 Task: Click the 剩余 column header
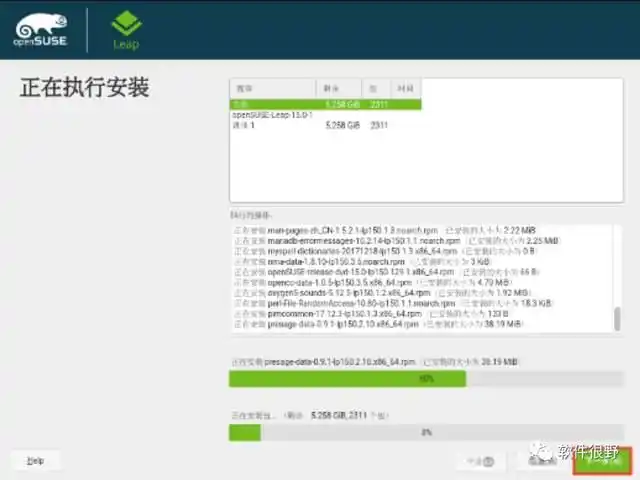point(339,89)
